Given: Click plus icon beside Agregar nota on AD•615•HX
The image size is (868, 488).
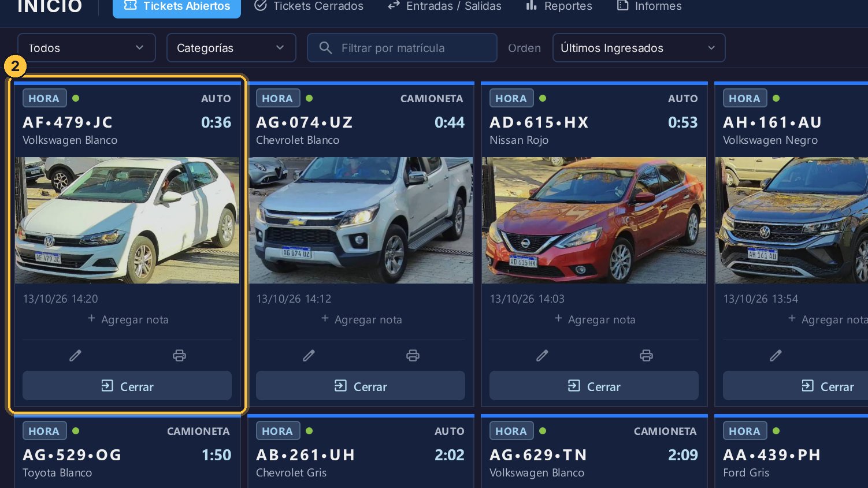Looking at the screenshot, I should tap(558, 319).
